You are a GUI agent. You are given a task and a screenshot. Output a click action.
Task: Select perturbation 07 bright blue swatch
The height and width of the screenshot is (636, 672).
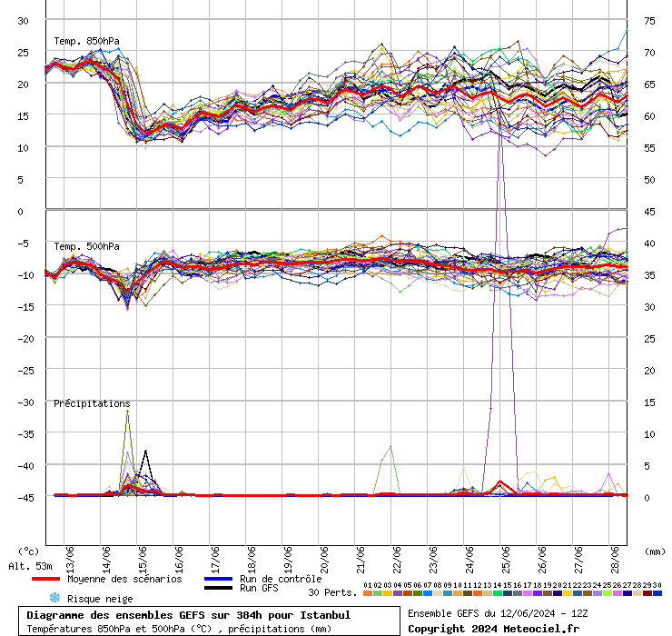click(x=428, y=593)
